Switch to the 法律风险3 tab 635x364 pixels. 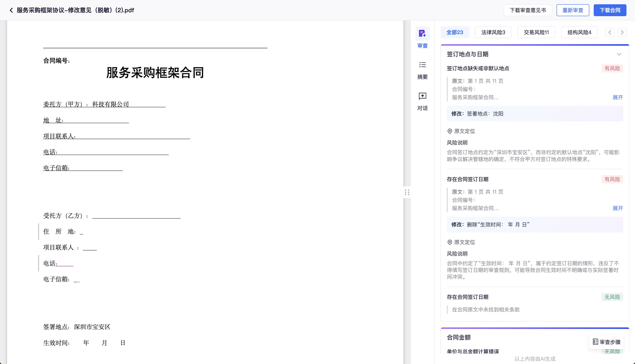click(x=493, y=32)
